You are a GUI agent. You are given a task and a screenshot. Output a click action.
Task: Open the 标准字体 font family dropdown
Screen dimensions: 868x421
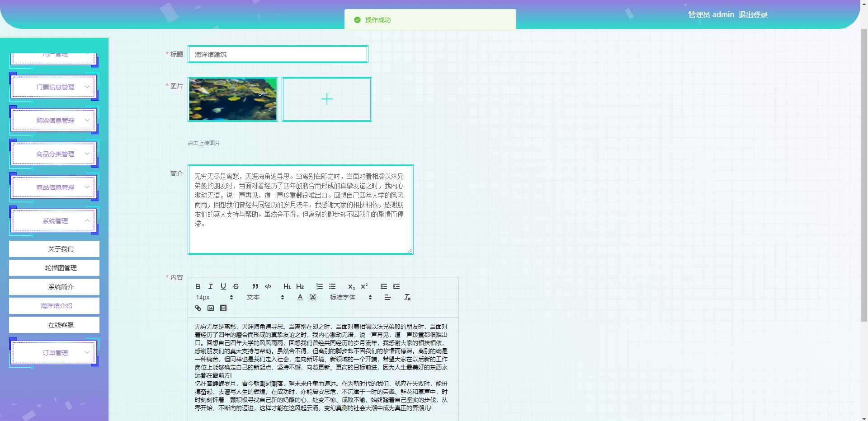[x=351, y=297]
